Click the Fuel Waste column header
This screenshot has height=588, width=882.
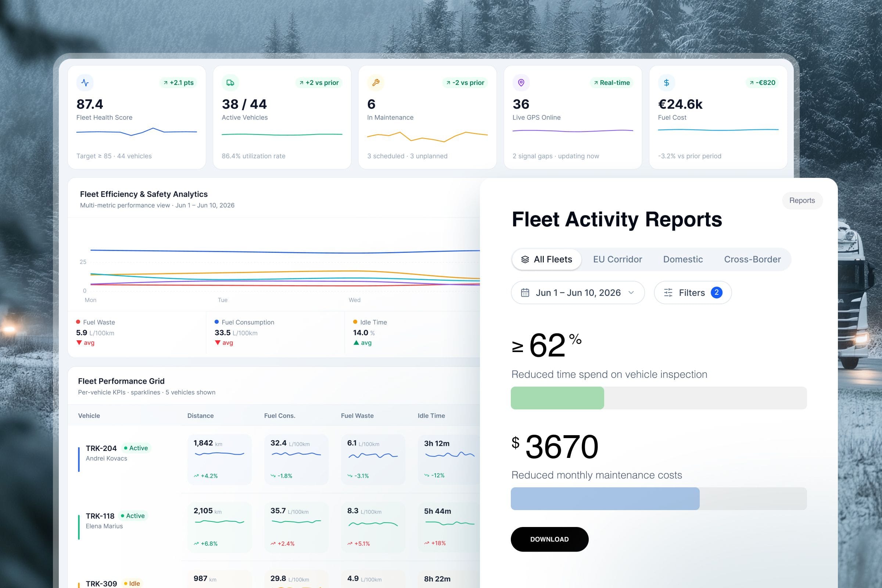tap(357, 416)
